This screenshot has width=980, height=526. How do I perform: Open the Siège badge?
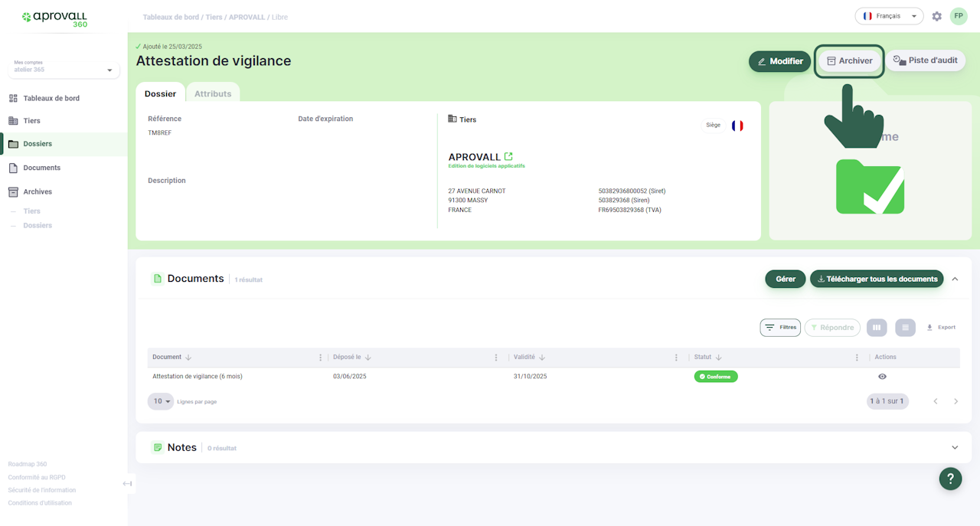pyautogui.click(x=713, y=126)
